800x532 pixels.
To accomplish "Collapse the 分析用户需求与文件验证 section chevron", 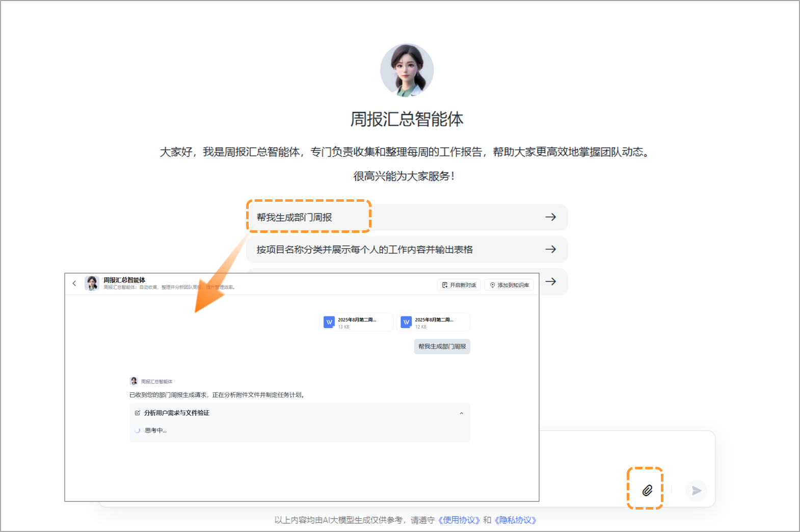I will tap(461, 413).
